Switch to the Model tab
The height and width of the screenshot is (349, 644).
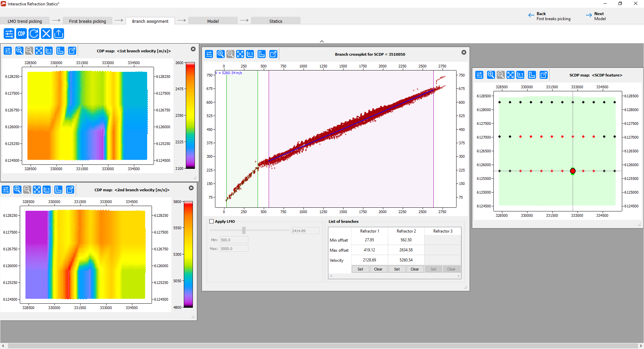point(213,21)
